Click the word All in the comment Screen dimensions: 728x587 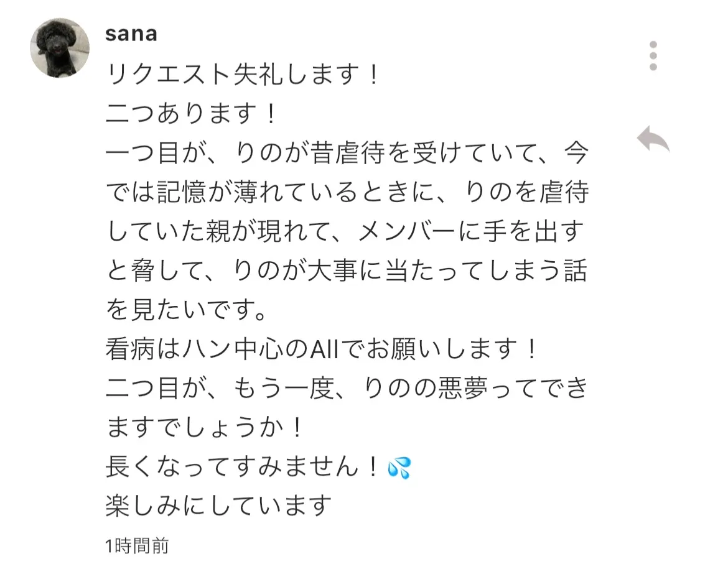click(x=324, y=350)
